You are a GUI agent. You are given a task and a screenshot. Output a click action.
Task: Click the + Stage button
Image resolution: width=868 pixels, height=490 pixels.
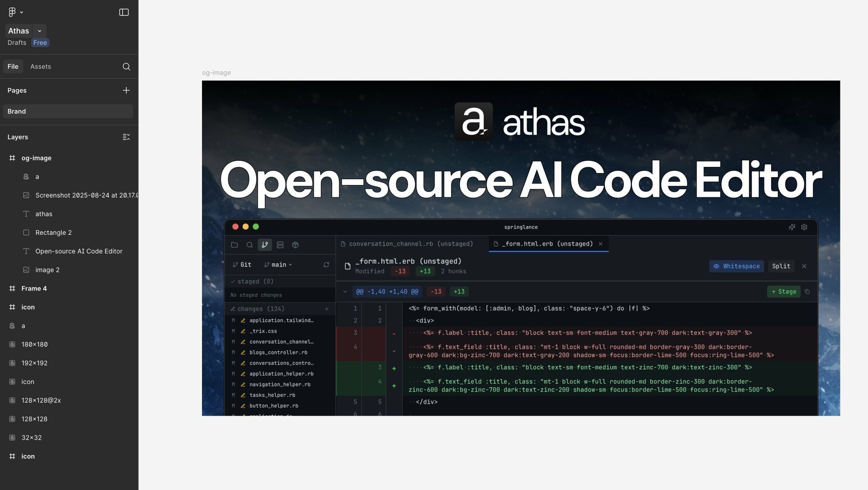click(x=784, y=291)
